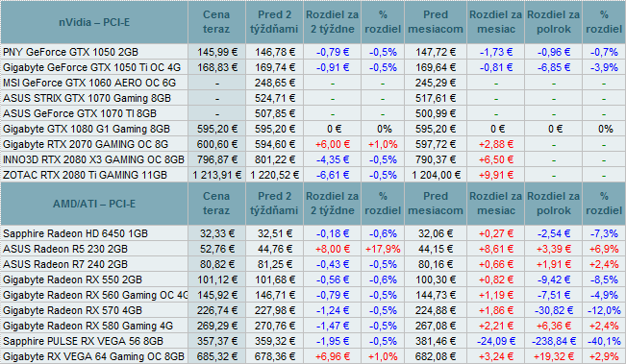626x364 pixels.
Task: Click Gigabyte RX VEGA 64 Gaming OC 8GB
Action: click(94, 356)
